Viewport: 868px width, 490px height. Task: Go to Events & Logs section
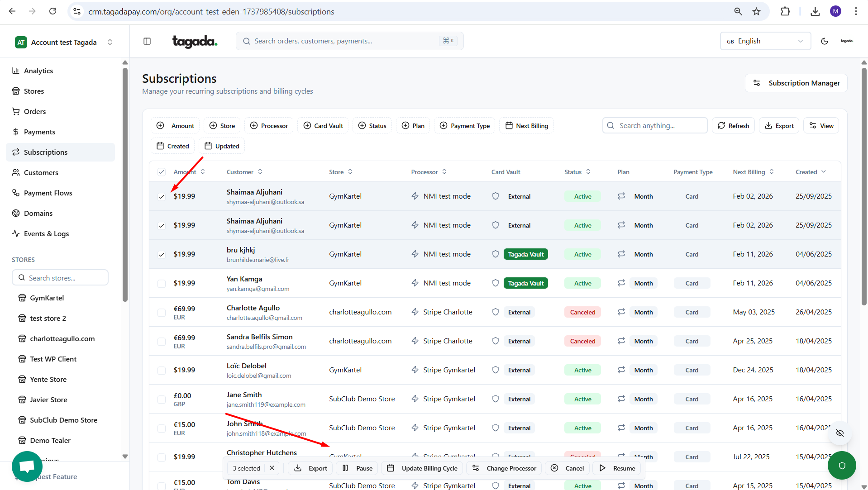[x=46, y=233]
